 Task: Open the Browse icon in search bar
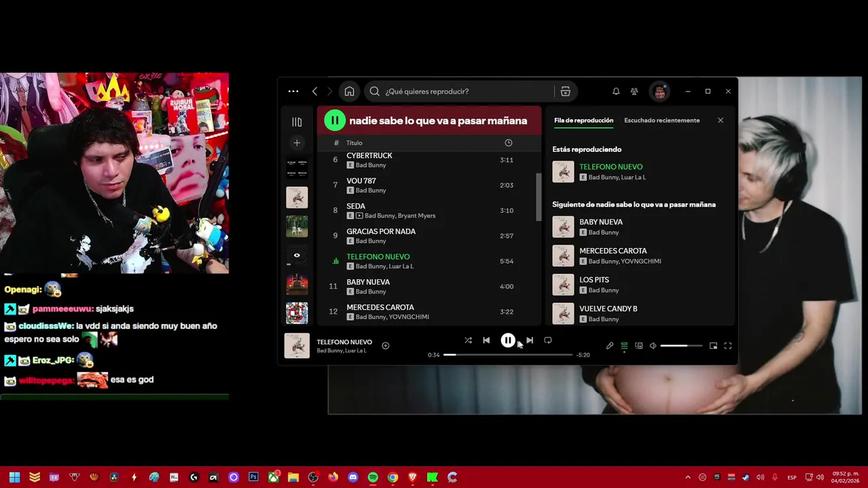pyautogui.click(x=566, y=91)
